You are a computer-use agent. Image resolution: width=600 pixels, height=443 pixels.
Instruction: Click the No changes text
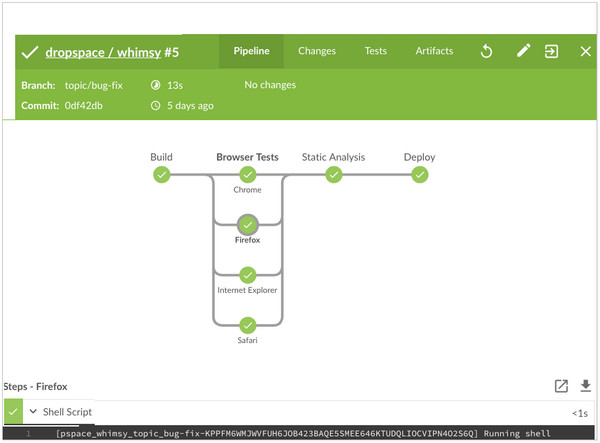270,85
